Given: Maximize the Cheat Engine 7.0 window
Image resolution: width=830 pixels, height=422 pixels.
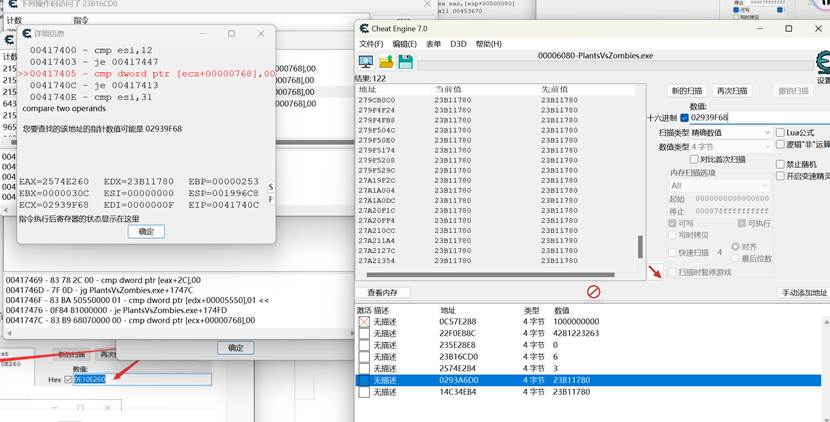Looking at the screenshot, I should point(788,29).
